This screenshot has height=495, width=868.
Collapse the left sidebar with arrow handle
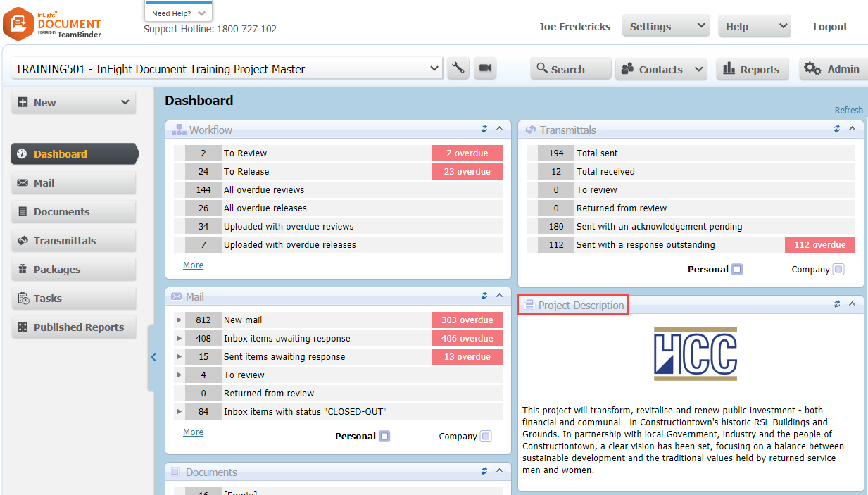[153, 358]
